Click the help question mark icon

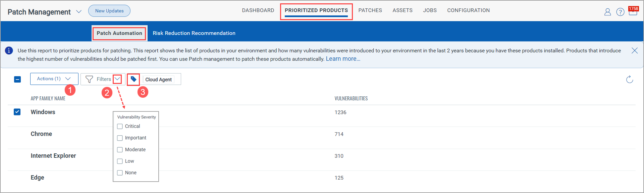[620, 12]
